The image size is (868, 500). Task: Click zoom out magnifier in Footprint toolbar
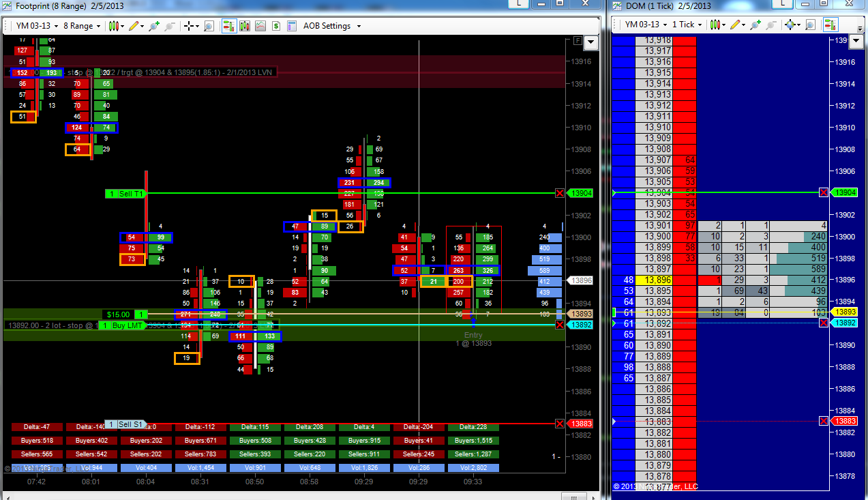(x=170, y=26)
